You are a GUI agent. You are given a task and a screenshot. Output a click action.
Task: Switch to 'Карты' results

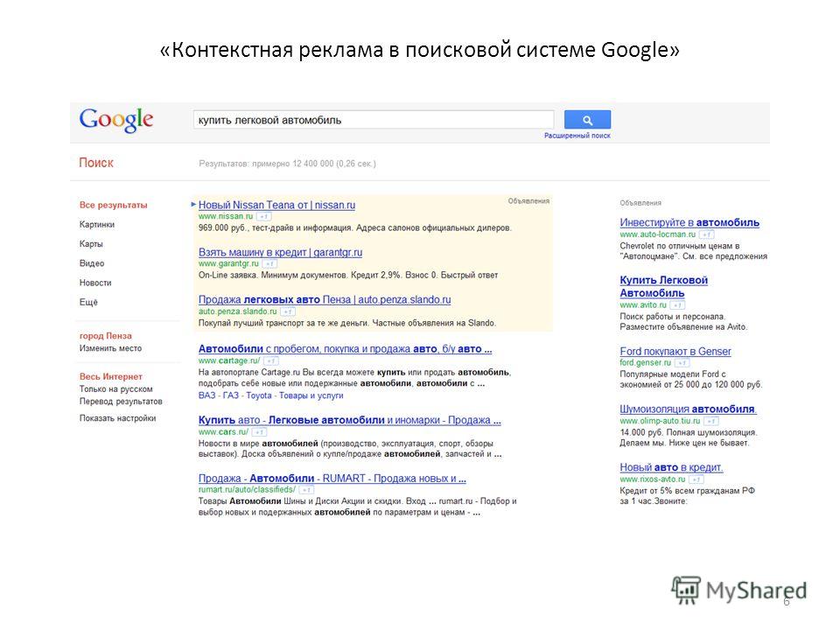click(x=91, y=244)
